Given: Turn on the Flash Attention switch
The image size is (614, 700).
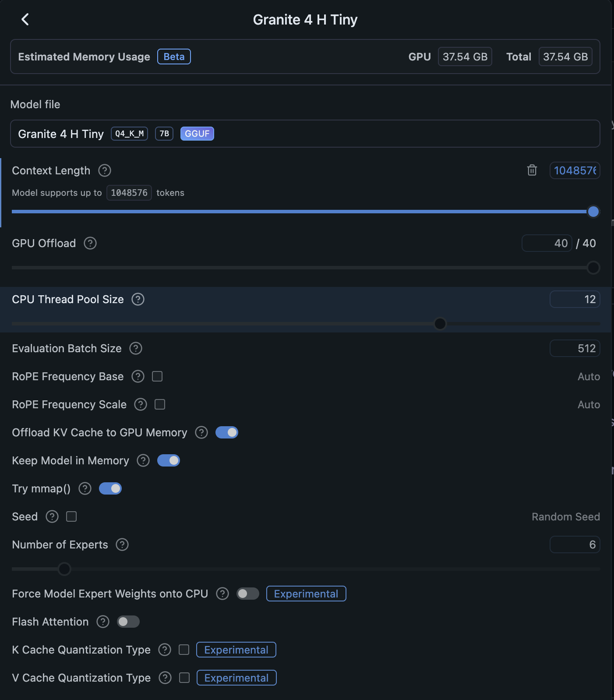Looking at the screenshot, I should [x=128, y=622].
